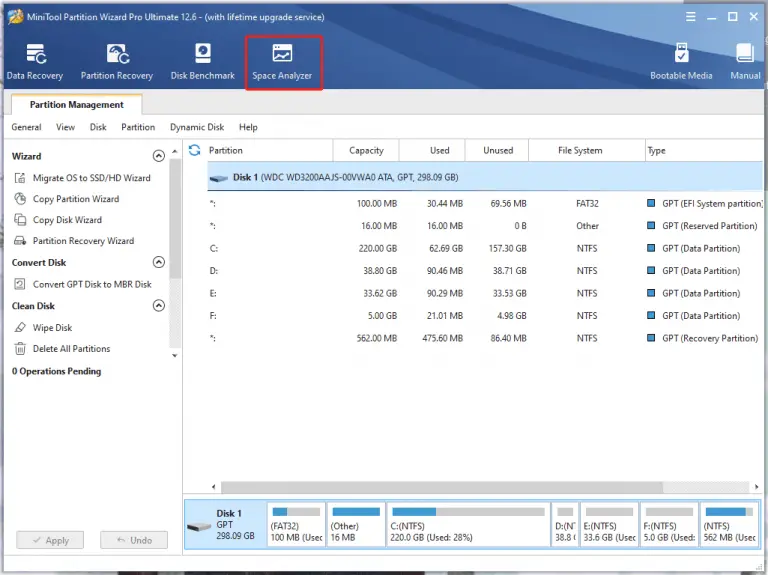Launch Partition Recovery from the toolbar
Screen dimensions: 768x575
click(117, 62)
